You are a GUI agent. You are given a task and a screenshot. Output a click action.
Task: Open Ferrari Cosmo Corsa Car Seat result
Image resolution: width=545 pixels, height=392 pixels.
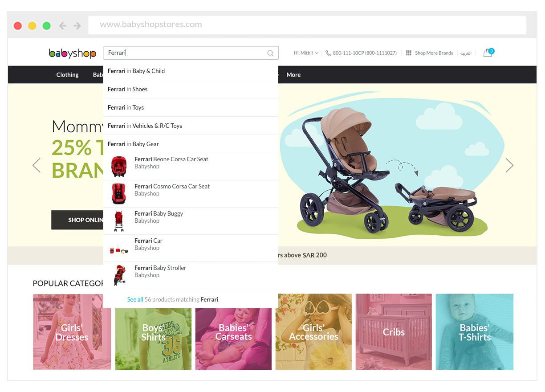tap(191, 194)
